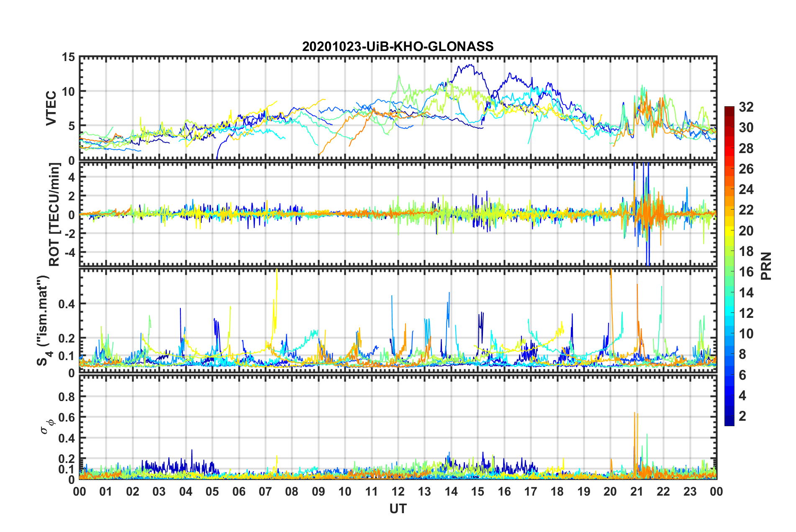
Task: Click x-axis tick label 21
Action: (x=637, y=491)
